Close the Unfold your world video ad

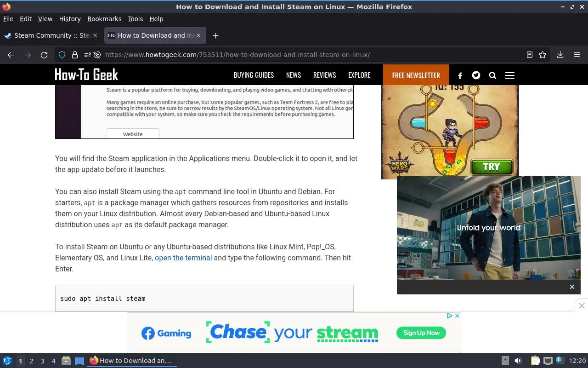coord(572,287)
